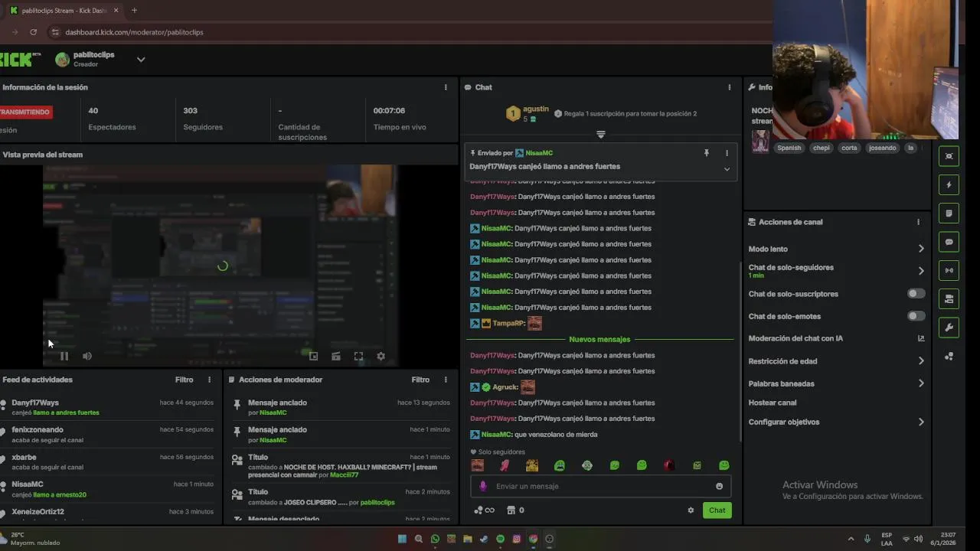Click the browser address bar URL

[x=134, y=32]
